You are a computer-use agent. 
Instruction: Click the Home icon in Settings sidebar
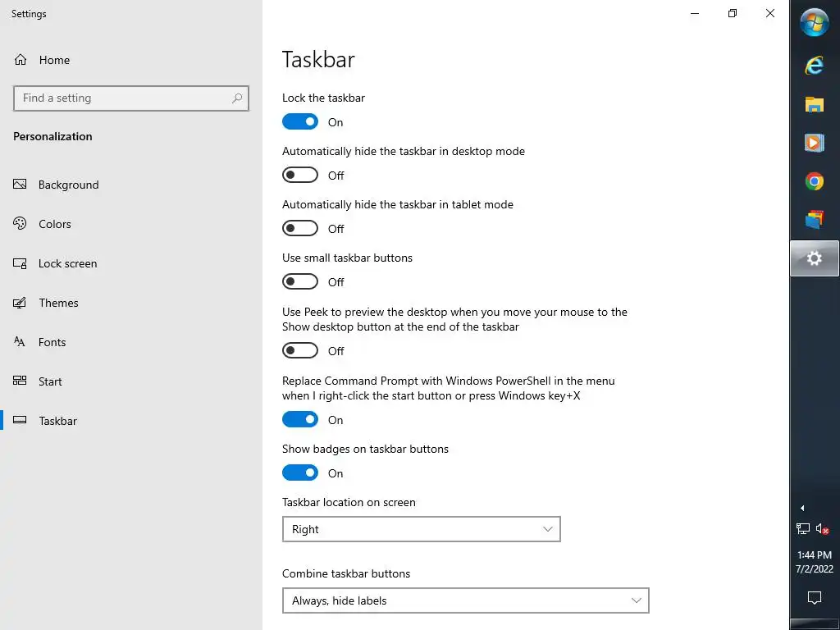point(21,60)
